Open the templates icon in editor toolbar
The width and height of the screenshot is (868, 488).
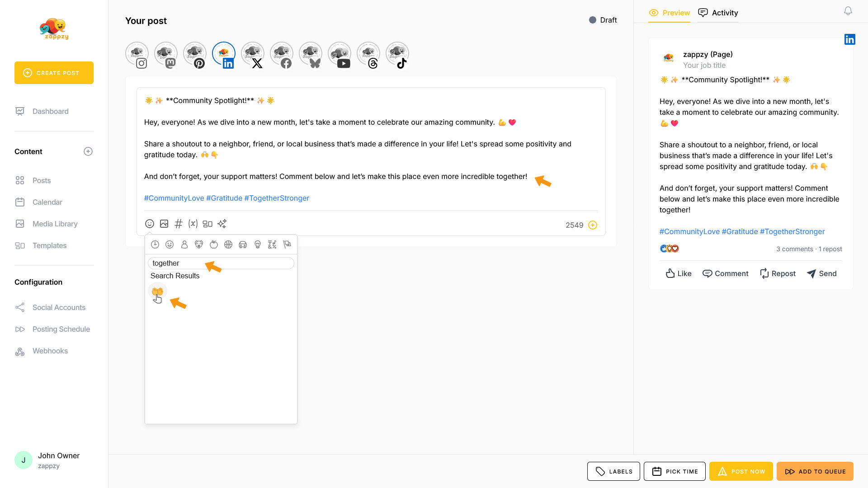(208, 224)
